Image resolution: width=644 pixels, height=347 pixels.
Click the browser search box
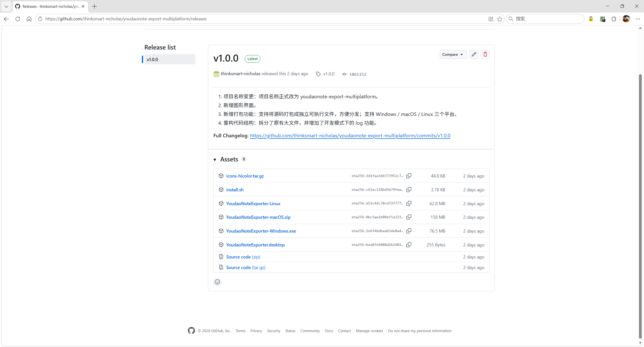click(x=545, y=19)
